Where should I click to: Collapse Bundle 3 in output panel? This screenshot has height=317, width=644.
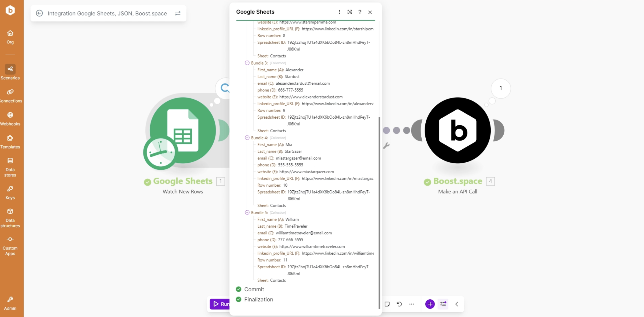click(x=247, y=63)
